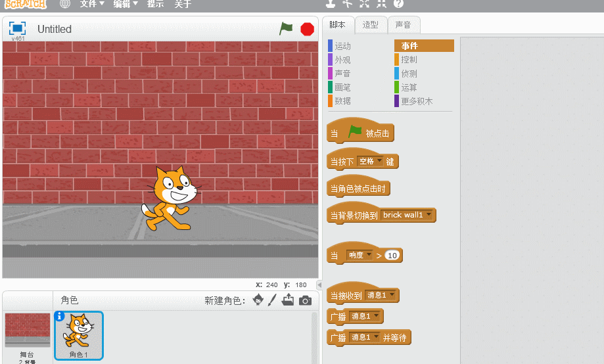Choose new sprite from library
This screenshot has width=604, height=364.
pyautogui.click(x=258, y=300)
